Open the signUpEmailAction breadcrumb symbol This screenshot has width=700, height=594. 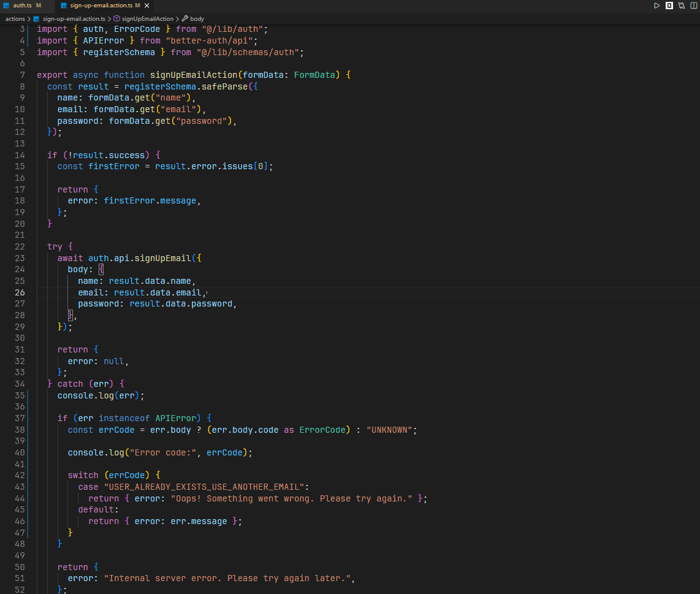pyautogui.click(x=147, y=19)
